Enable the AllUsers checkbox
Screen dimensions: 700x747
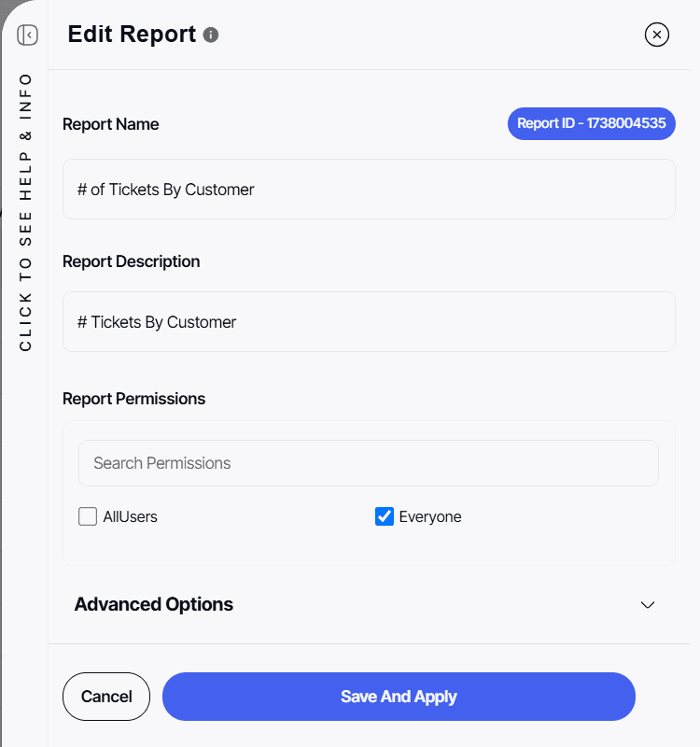pyautogui.click(x=87, y=516)
